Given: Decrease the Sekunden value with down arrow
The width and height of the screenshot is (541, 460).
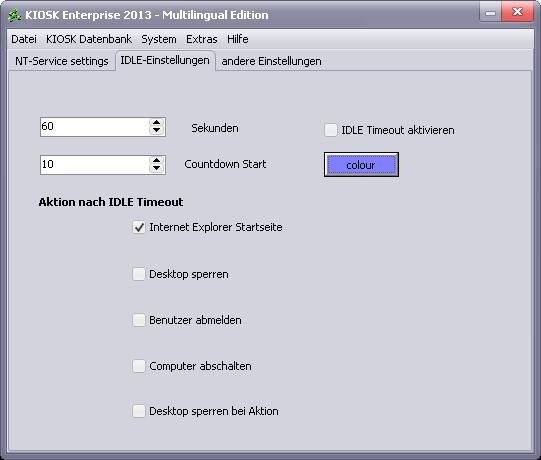Looking at the screenshot, I should (x=157, y=131).
